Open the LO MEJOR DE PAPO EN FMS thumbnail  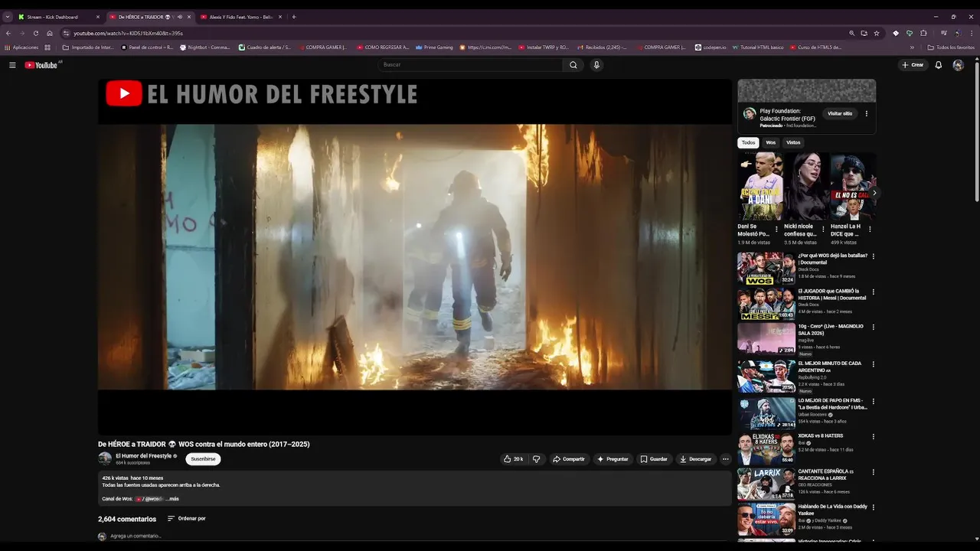pos(766,412)
